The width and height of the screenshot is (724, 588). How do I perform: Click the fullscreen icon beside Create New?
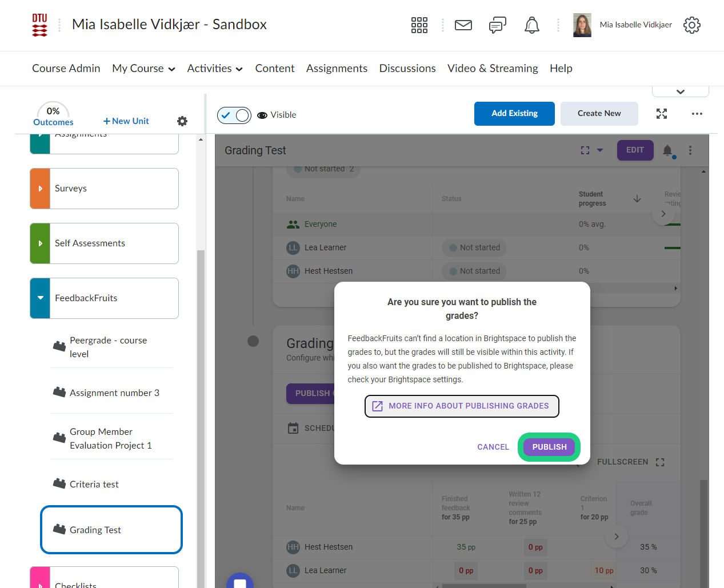[661, 114]
